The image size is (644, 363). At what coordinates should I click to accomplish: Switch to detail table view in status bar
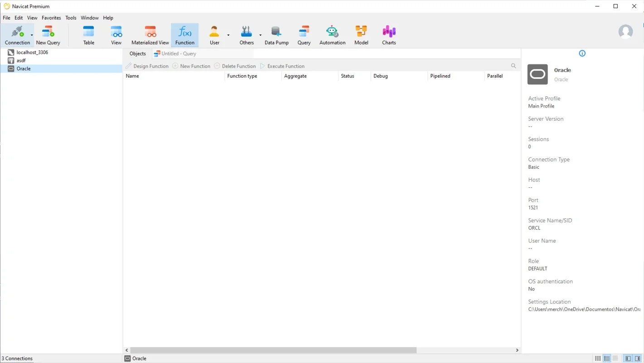(x=615, y=358)
